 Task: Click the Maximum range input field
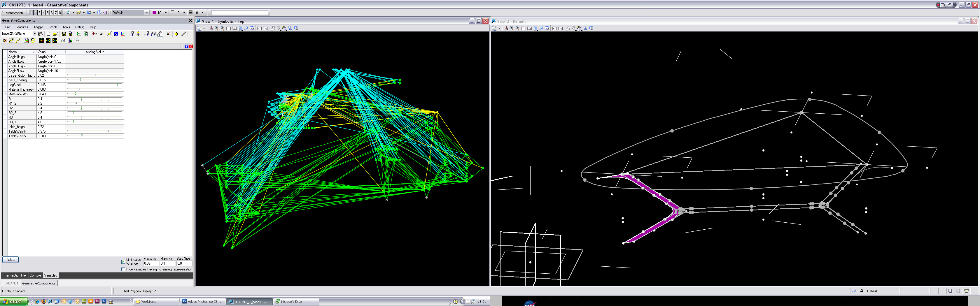tap(167, 263)
